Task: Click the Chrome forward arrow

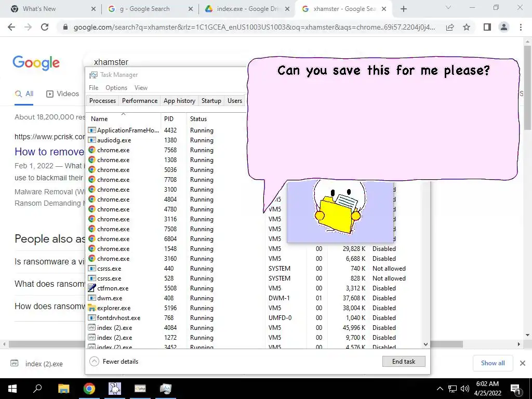Action: [28, 27]
